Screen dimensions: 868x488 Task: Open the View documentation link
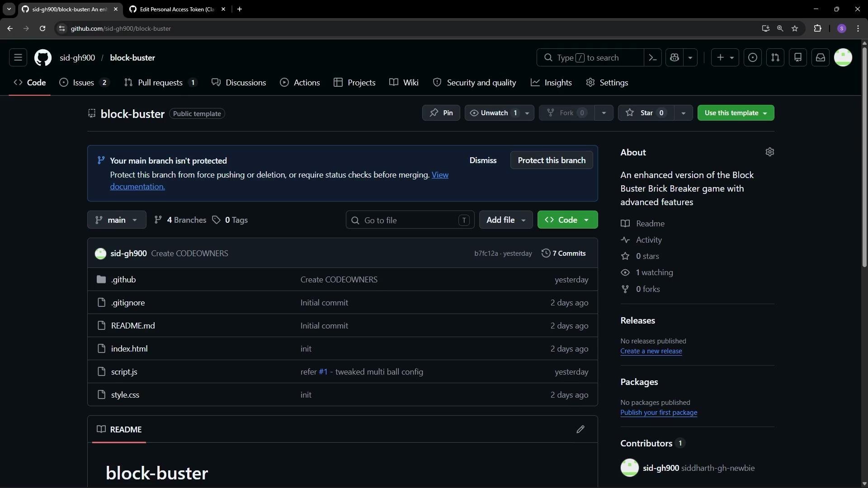(440, 175)
